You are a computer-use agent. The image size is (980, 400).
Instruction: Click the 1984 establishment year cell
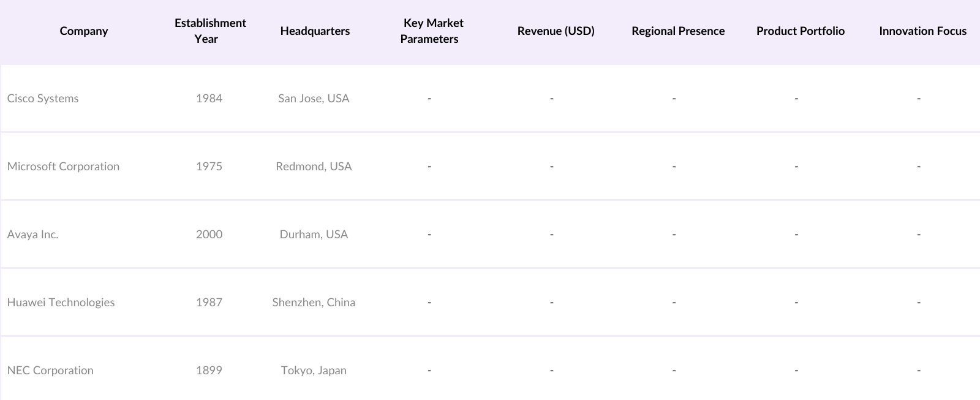click(209, 99)
